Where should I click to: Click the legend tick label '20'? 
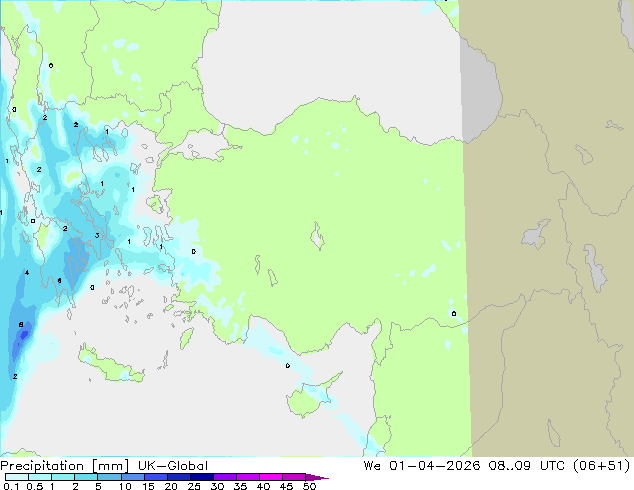click(171, 486)
